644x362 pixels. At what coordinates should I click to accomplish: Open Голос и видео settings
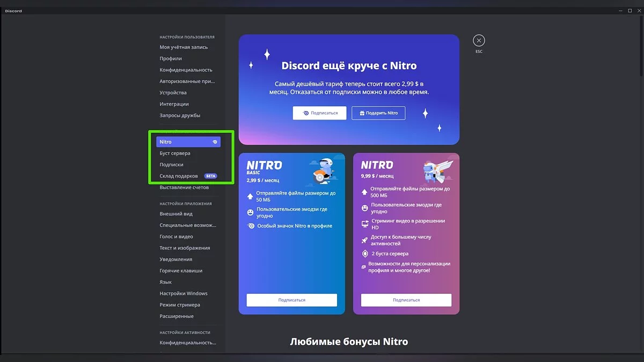click(x=176, y=237)
